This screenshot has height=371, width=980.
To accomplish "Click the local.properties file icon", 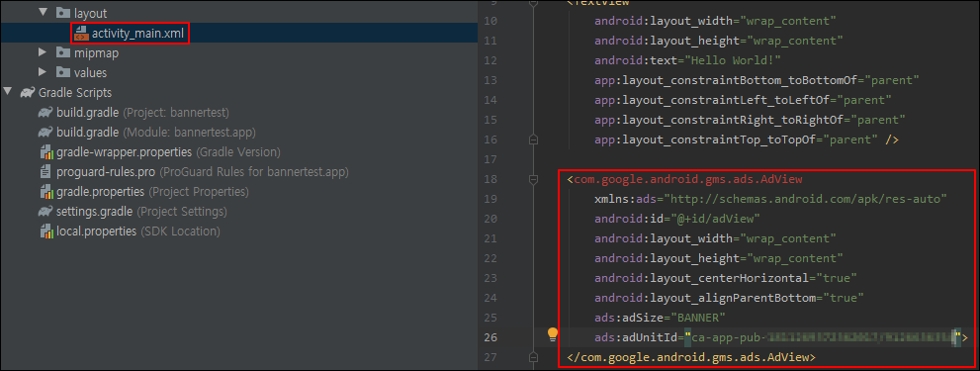I will click(x=45, y=232).
